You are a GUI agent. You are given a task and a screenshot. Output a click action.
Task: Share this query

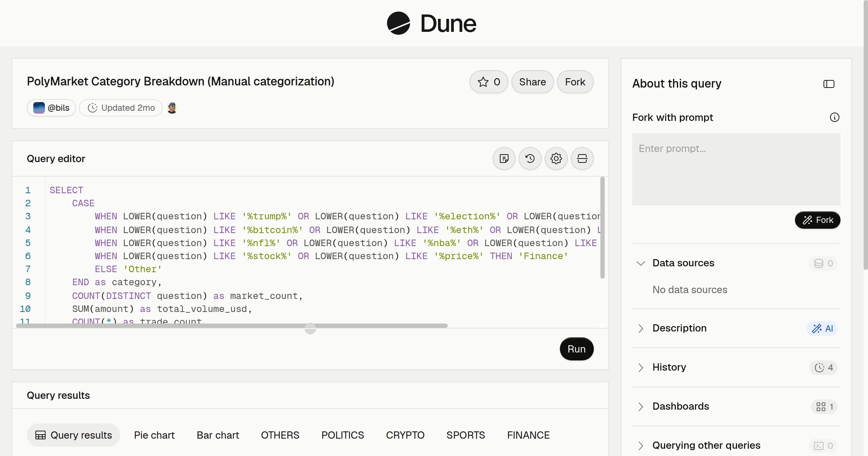532,82
